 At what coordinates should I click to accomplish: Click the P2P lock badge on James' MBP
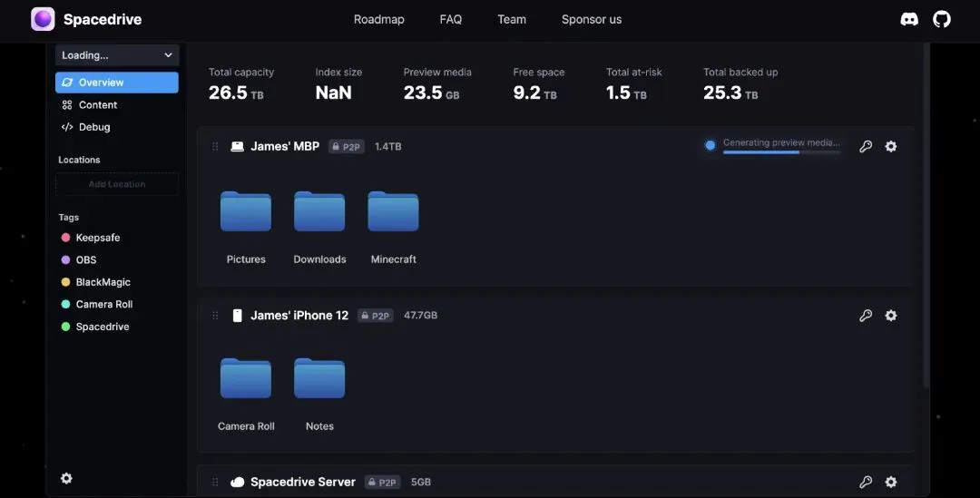tap(347, 147)
